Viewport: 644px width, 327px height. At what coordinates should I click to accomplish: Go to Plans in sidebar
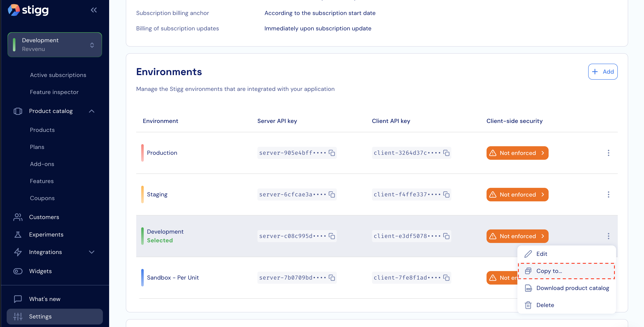(x=37, y=147)
